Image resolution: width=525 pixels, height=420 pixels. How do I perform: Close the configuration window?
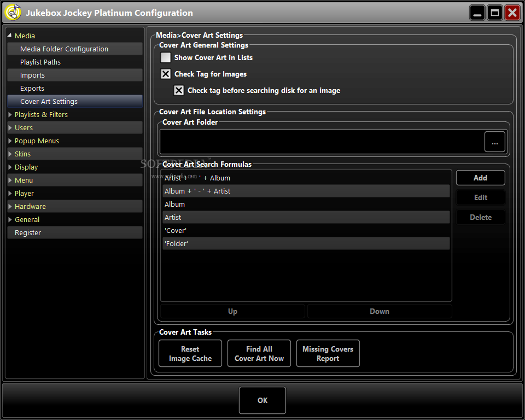[512, 13]
